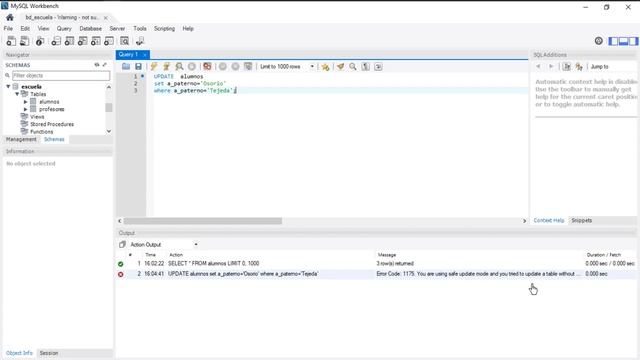Open the Database menu
This screenshot has height=360, width=640.
[91, 29]
